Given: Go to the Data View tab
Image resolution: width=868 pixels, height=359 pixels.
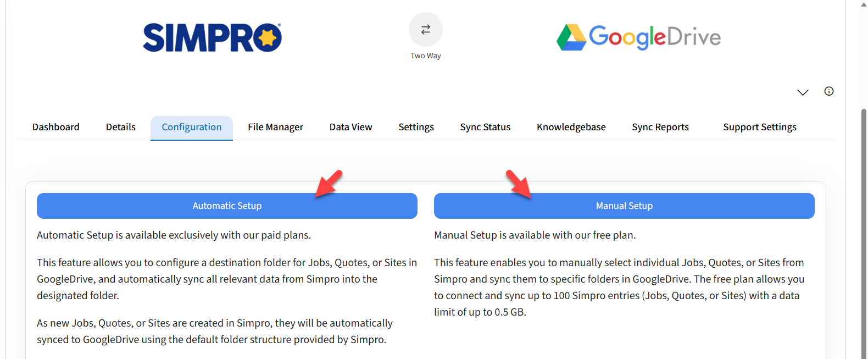Looking at the screenshot, I should (350, 127).
